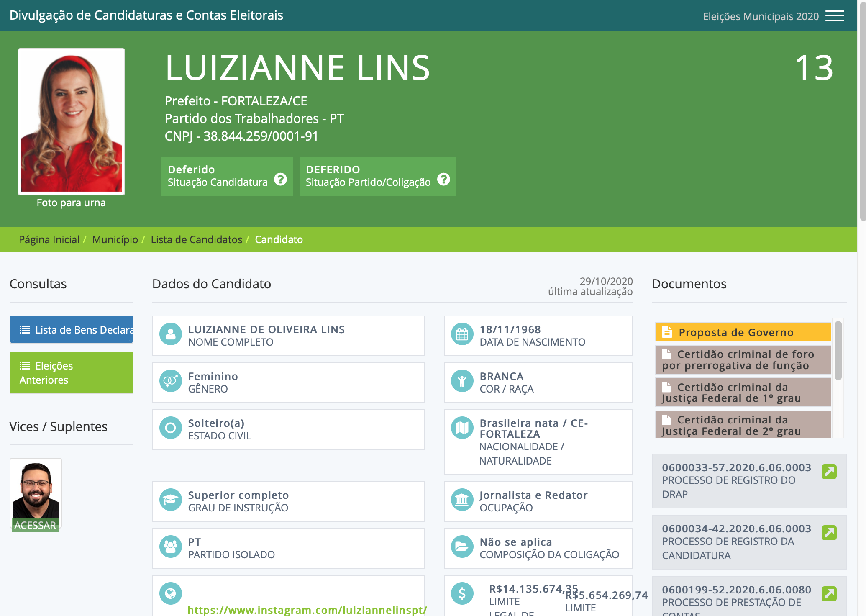The width and height of the screenshot is (866, 616).
Task: Open Certidão criminal Justiça Federal 2º grau
Action: click(x=743, y=425)
